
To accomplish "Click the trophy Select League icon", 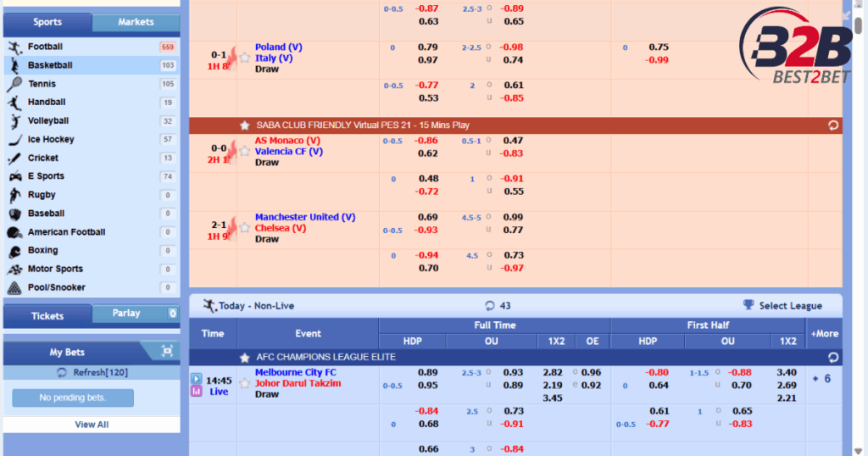I will tap(748, 305).
